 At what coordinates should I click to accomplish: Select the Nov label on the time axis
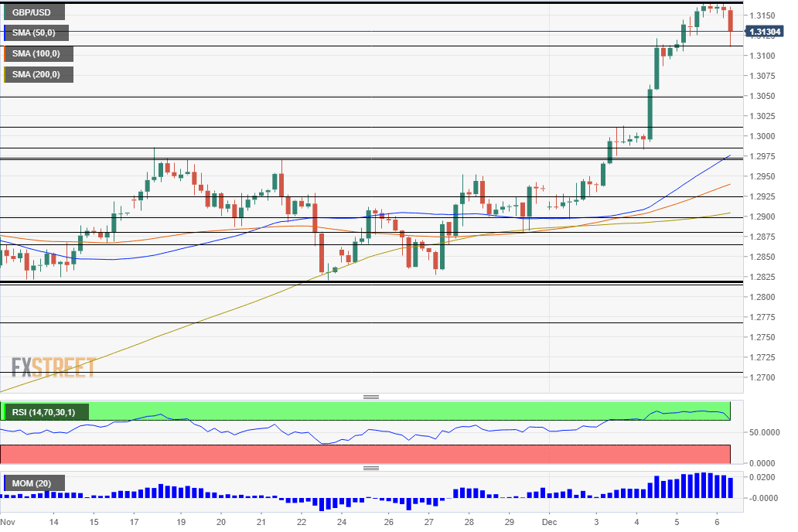pyautogui.click(x=8, y=523)
